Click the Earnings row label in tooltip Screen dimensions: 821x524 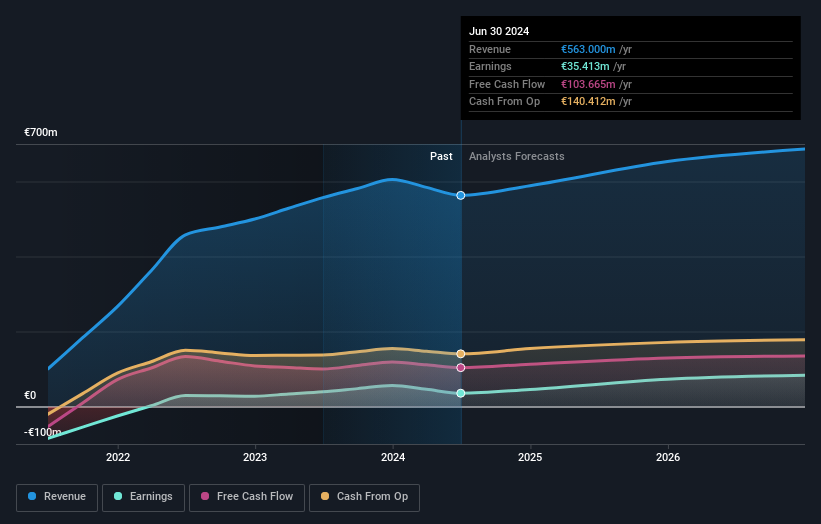pyautogui.click(x=490, y=66)
